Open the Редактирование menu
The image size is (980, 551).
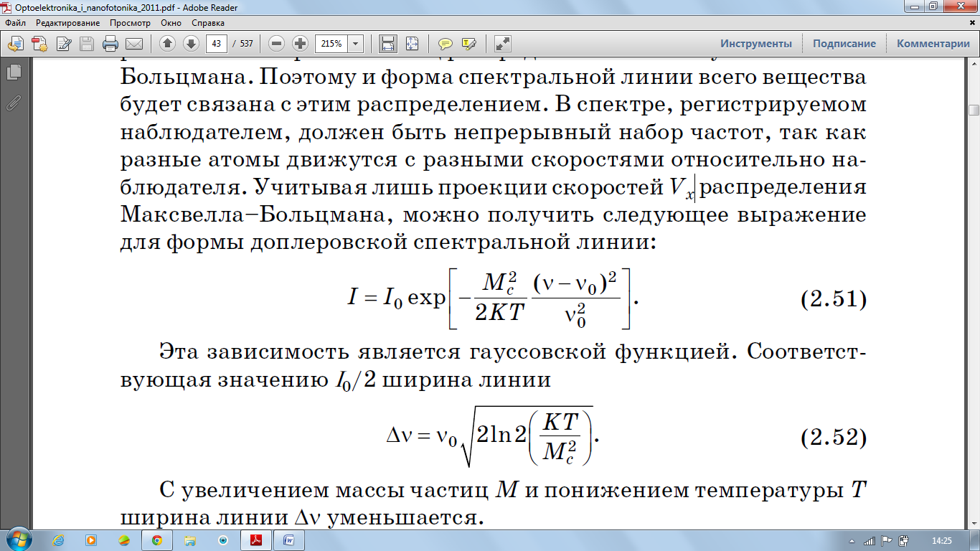68,23
